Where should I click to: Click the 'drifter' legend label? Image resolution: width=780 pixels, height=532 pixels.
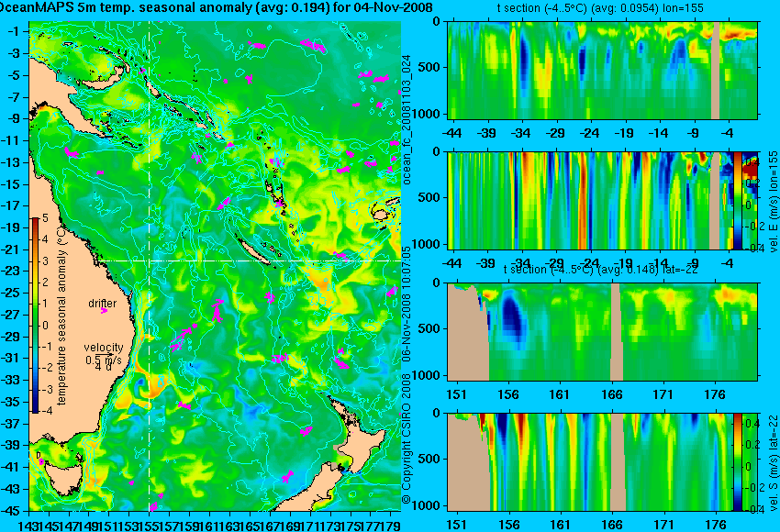[103, 304]
